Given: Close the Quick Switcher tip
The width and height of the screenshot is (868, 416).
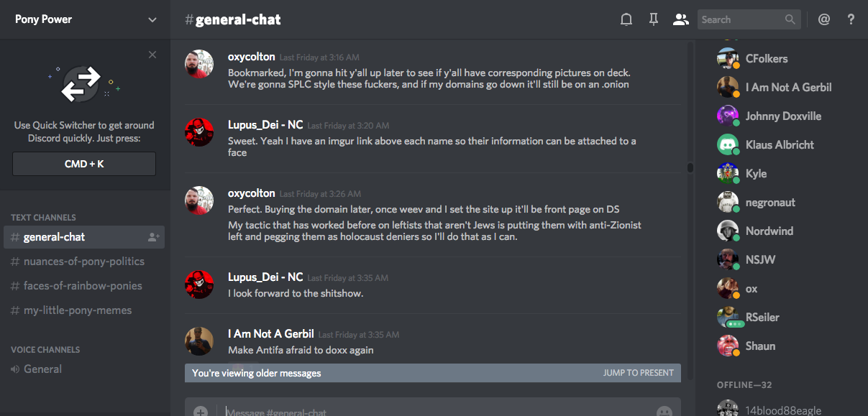Looking at the screenshot, I should [x=152, y=55].
